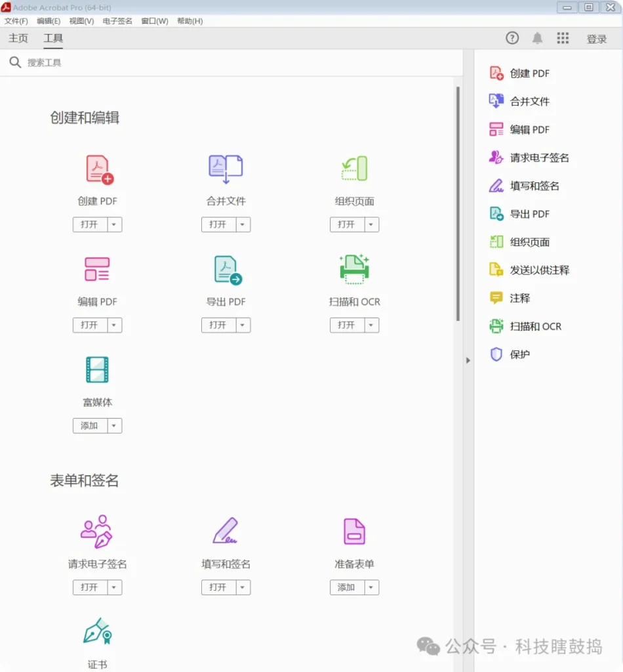Open the 文件(F) menu
Image resolution: width=623 pixels, height=672 pixels.
[16, 21]
